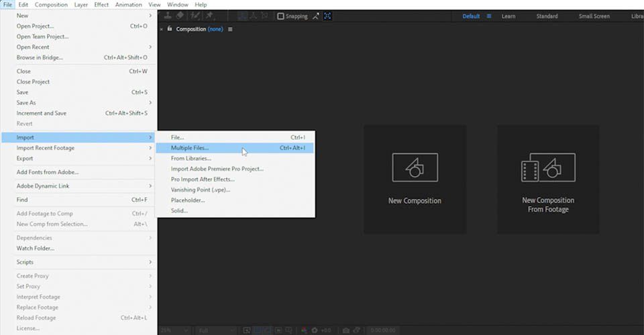
Task: Open the Composition menu
Action: pos(51,5)
